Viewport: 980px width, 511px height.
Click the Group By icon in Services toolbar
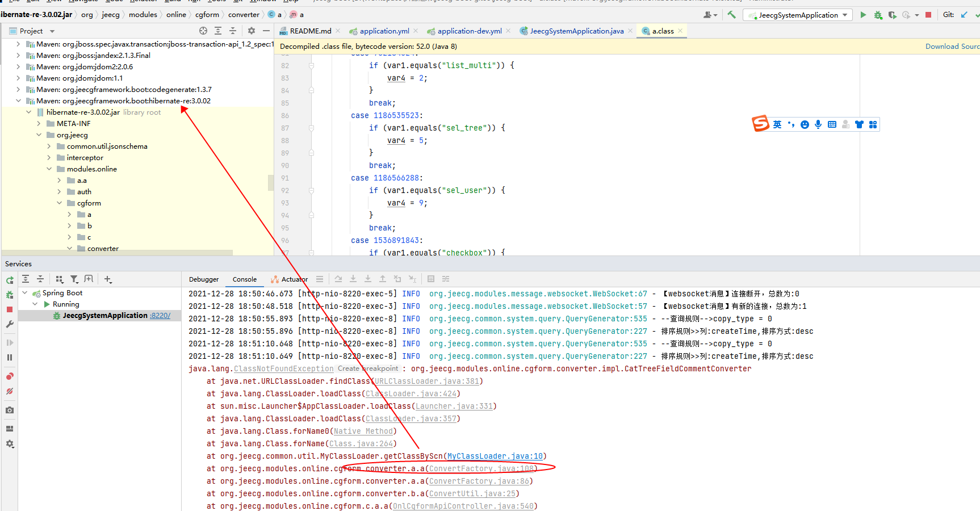(60, 279)
